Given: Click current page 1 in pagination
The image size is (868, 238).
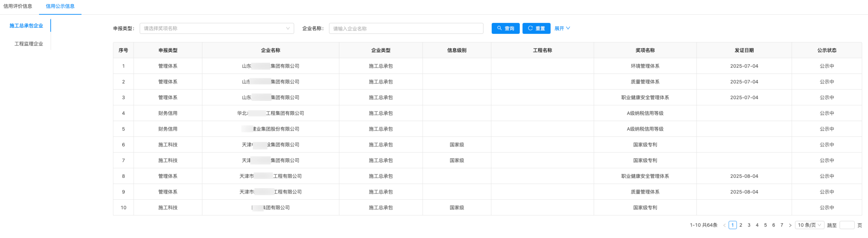Looking at the screenshot, I should pos(732,225).
